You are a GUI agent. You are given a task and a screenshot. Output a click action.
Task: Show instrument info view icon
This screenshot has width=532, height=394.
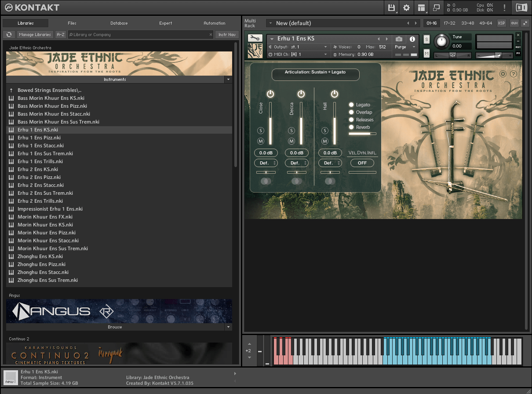click(412, 39)
